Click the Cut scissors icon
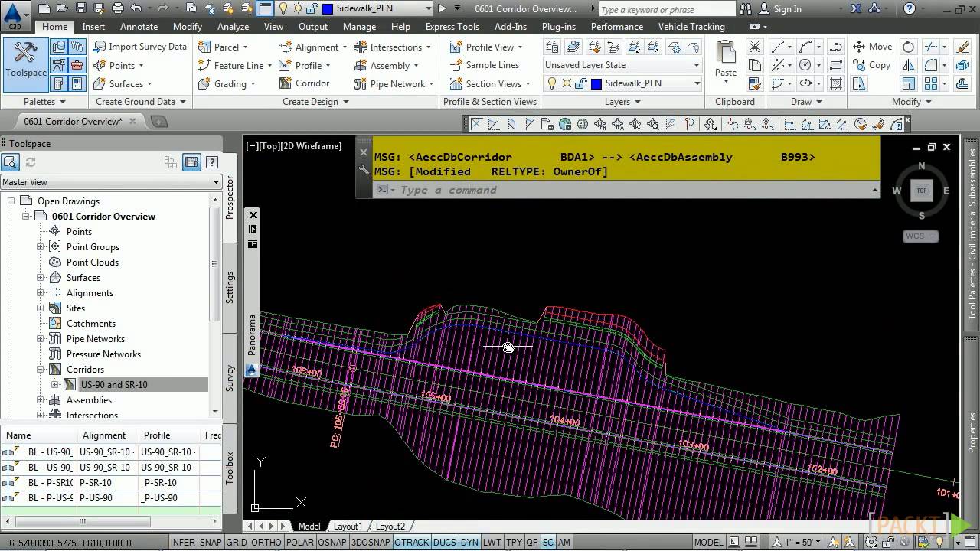The image size is (980, 551). (755, 47)
